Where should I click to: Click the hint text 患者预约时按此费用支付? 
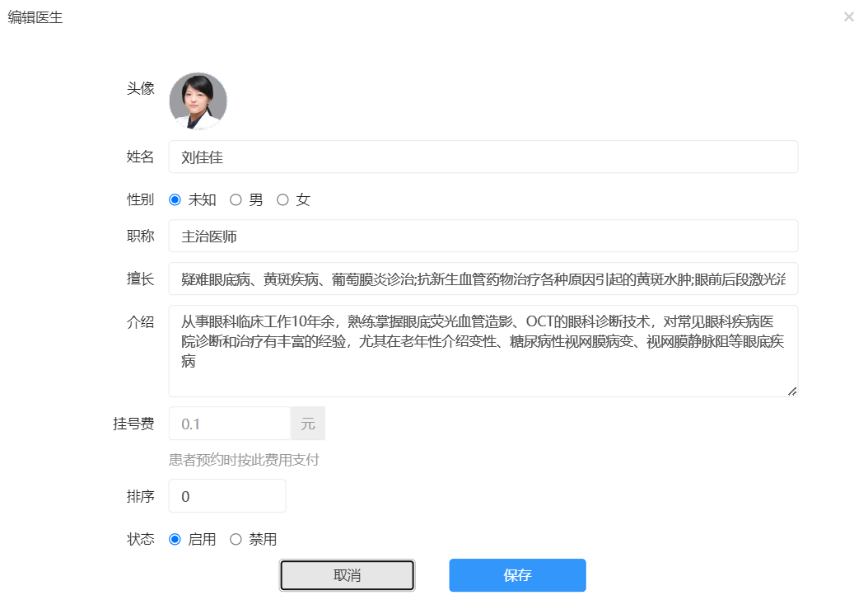click(x=244, y=459)
